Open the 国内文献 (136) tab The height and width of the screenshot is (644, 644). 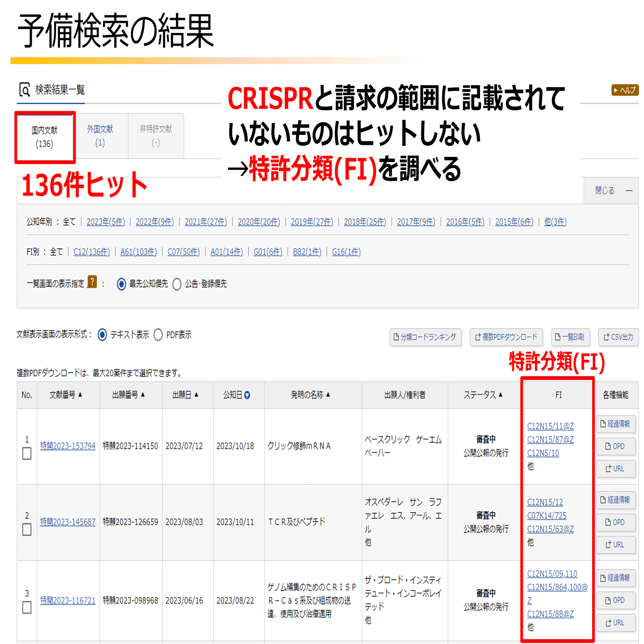(45, 137)
